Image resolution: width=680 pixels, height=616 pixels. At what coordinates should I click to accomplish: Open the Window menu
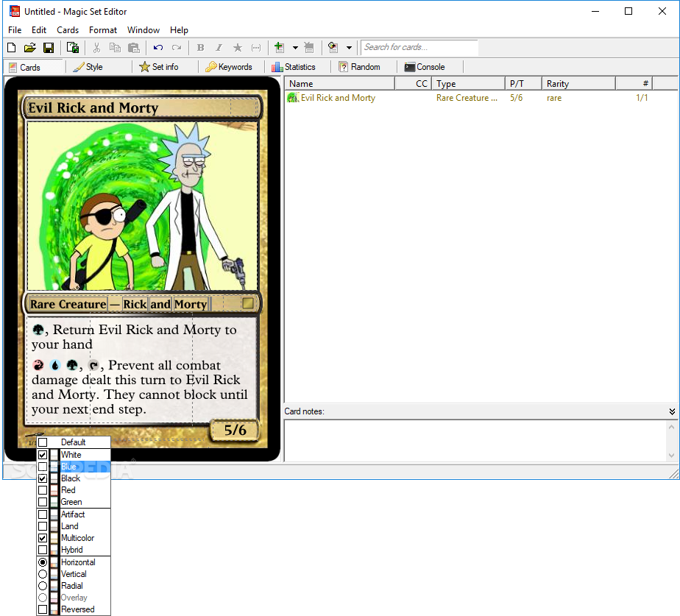pos(143,30)
